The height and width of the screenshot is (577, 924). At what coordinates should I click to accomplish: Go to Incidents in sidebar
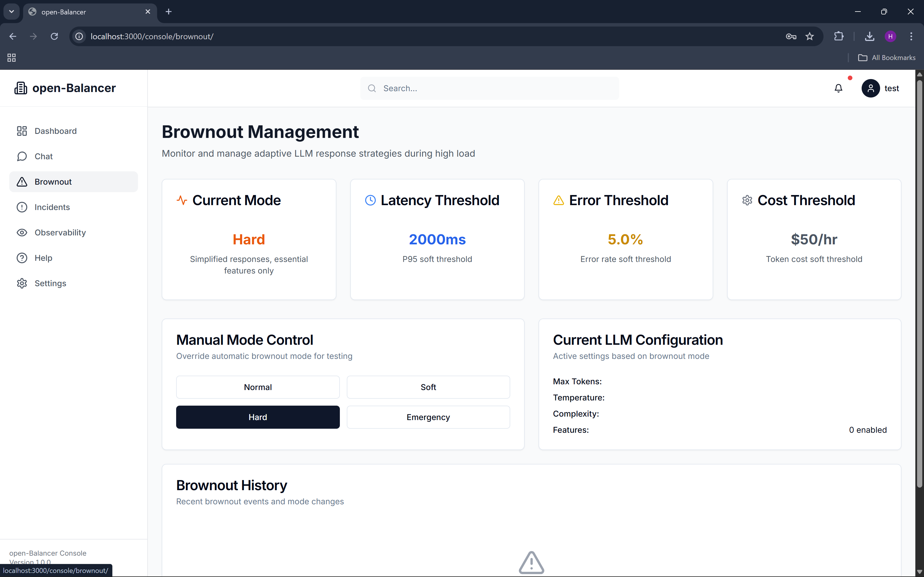(x=52, y=207)
